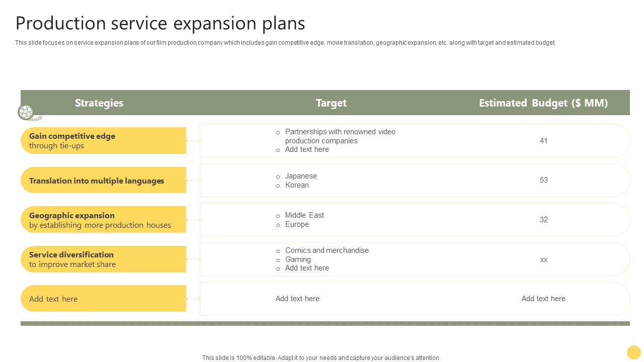Click the Middle East bullet item
The image size is (644, 362).
tap(304, 215)
